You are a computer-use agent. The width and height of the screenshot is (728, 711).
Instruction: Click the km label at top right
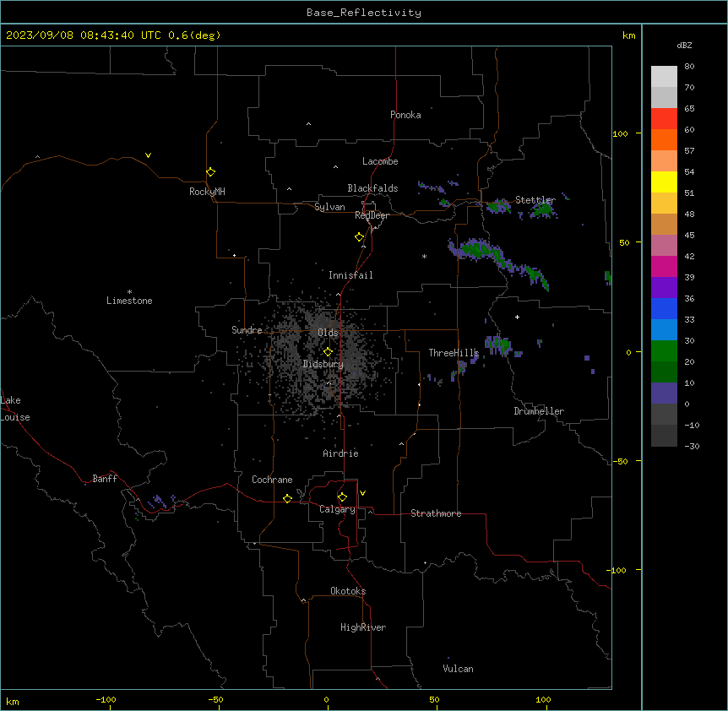tap(628, 35)
